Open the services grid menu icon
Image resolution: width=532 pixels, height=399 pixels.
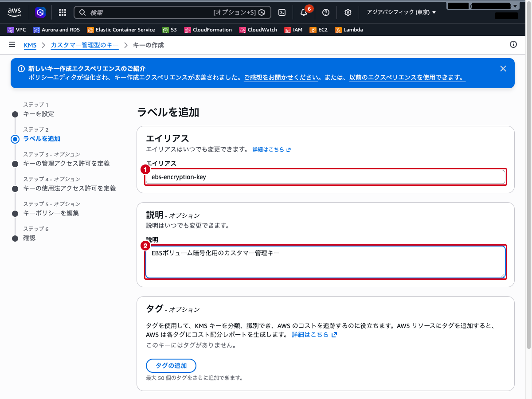(x=63, y=12)
